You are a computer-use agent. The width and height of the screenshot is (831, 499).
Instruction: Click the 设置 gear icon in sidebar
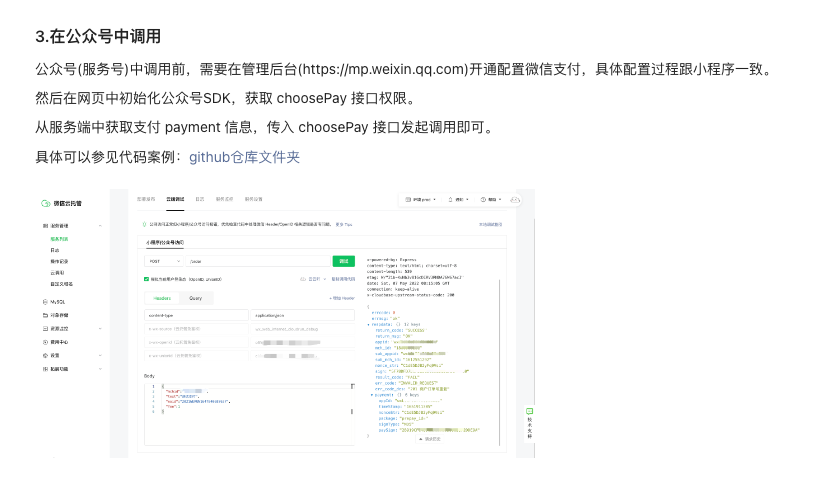tap(45, 355)
